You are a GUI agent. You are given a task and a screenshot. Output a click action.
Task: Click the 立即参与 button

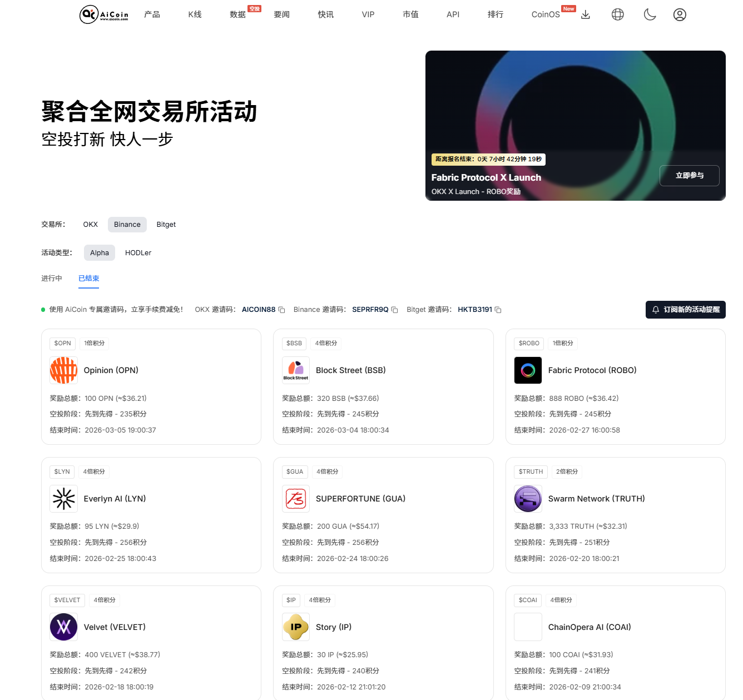coord(689,176)
